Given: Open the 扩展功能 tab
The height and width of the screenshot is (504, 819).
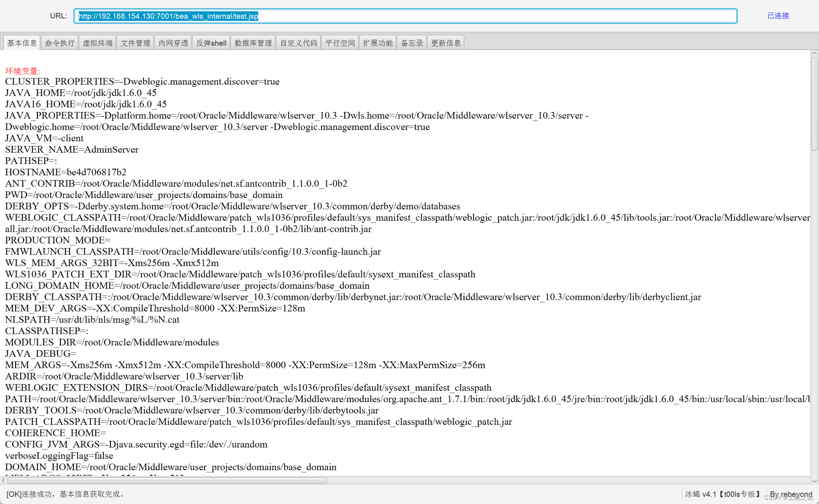Looking at the screenshot, I should click(378, 43).
